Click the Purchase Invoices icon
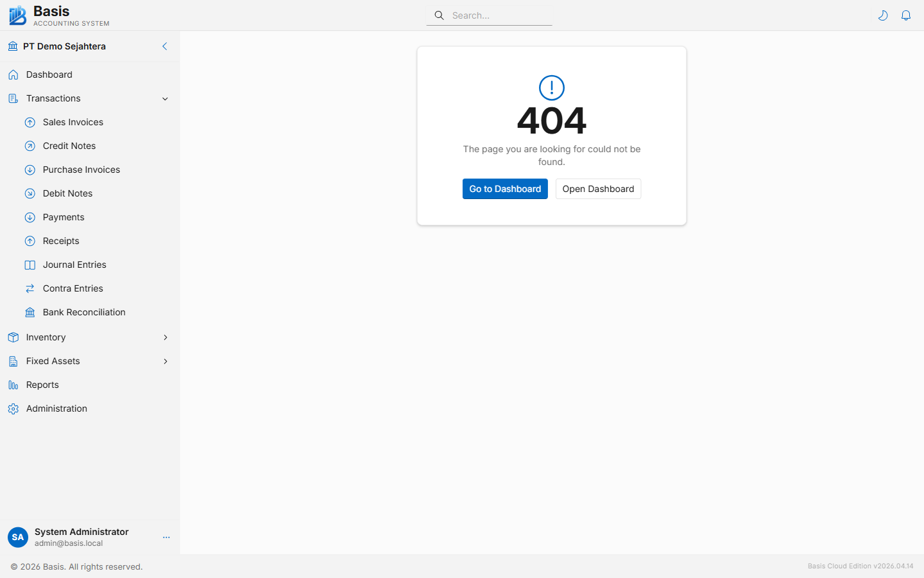924x578 pixels. tap(30, 170)
